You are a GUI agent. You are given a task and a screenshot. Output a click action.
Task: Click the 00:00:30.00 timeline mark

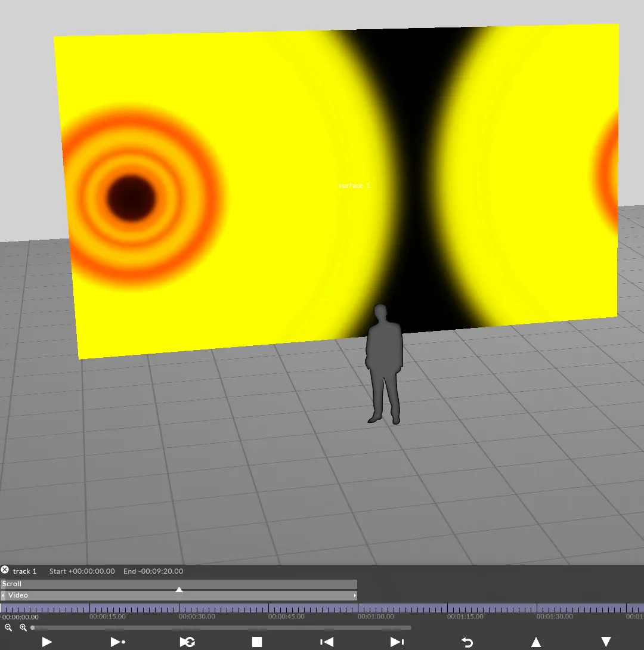pyautogui.click(x=197, y=617)
